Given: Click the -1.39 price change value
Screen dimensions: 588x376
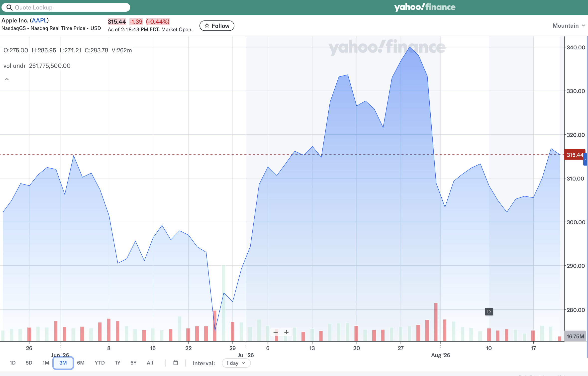Looking at the screenshot, I should point(136,22).
